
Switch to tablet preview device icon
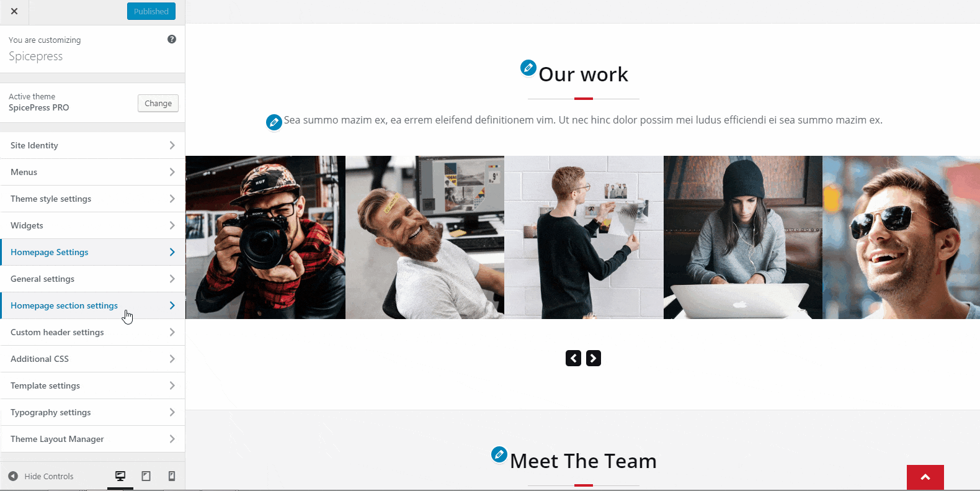pyautogui.click(x=146, y=476)
